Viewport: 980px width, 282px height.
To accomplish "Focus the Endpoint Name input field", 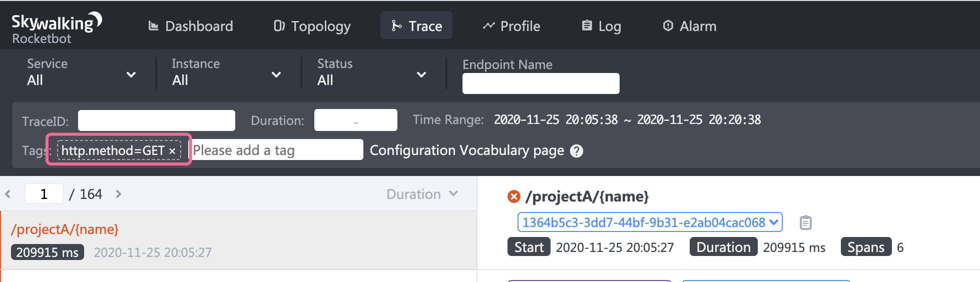I will [x=541, y=83].
